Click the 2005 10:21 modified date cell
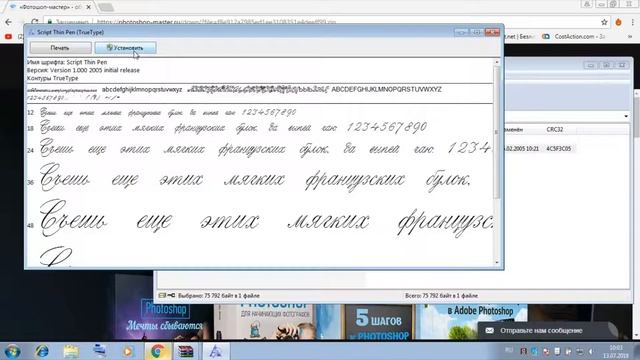Viewport: 640px width, 360px height. click(522, 149)
